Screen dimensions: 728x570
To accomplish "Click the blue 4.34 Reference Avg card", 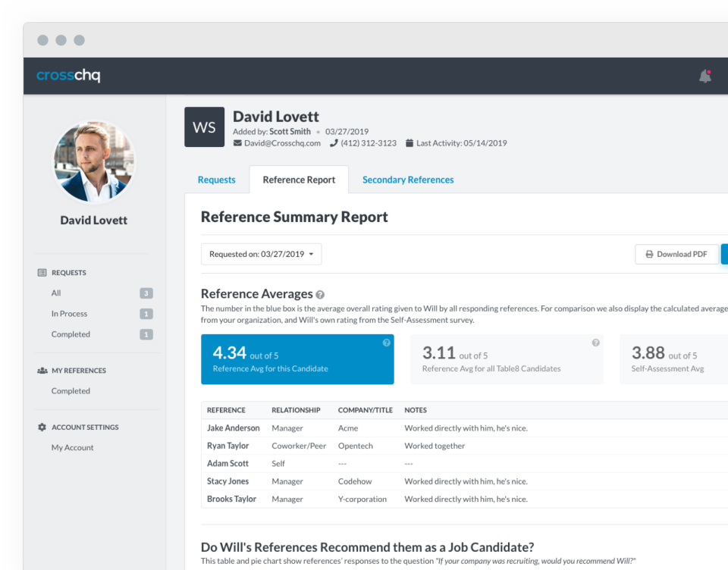I will click(x=297, y=359).
